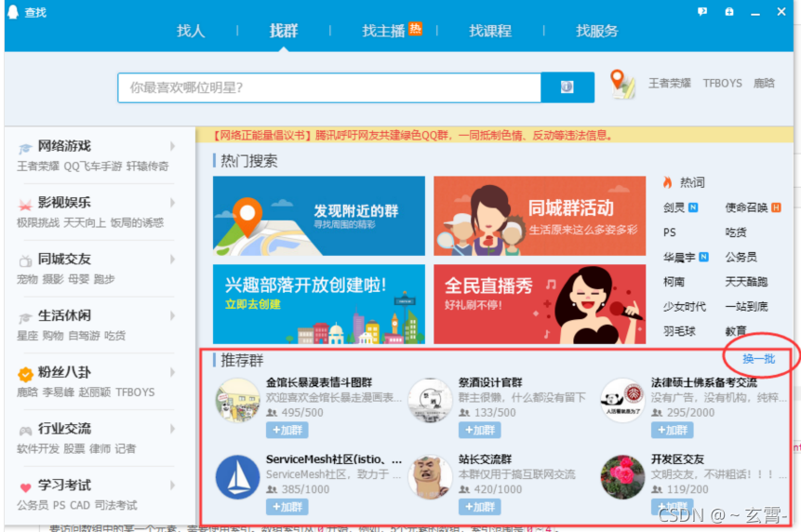The image size is (801, 532).
Task: Select hot word 柯南
Action: tap(674, 281)
